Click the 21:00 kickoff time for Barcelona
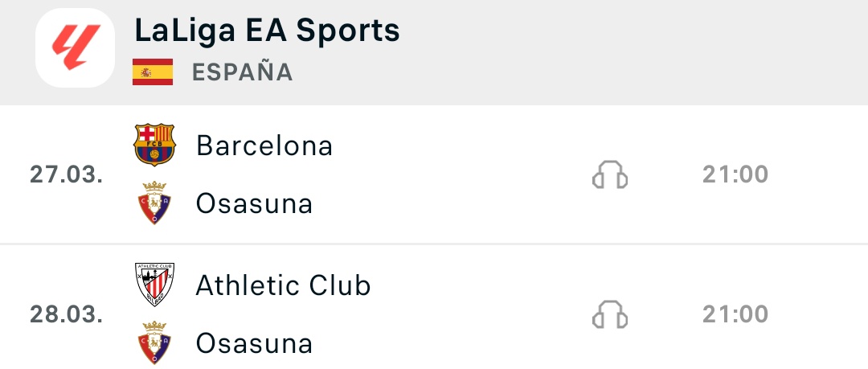 point(735,174)
